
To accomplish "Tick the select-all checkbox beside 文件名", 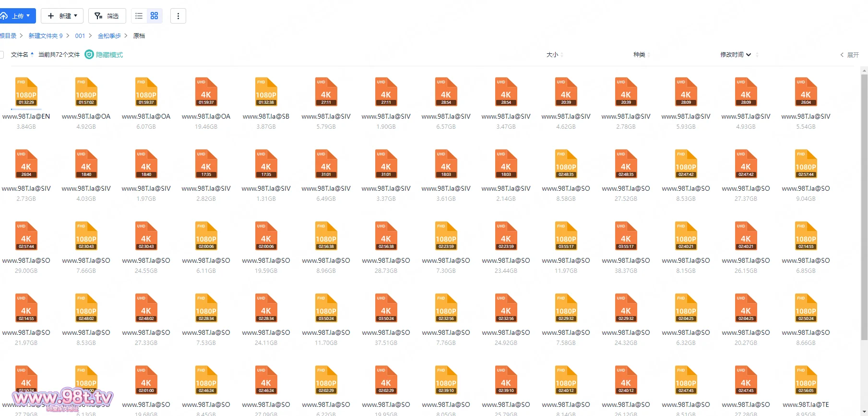I will [1, 55].
